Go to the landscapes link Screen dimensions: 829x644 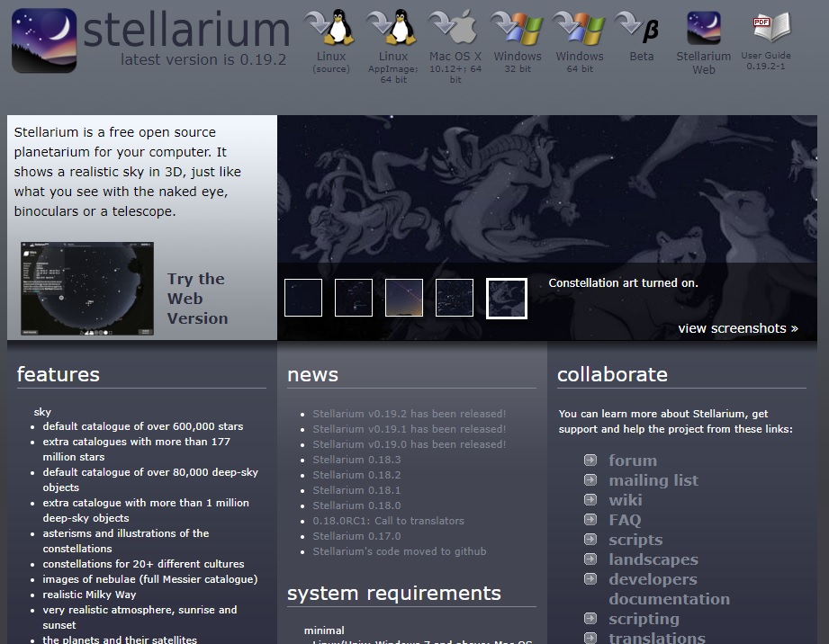coord(653,559)
